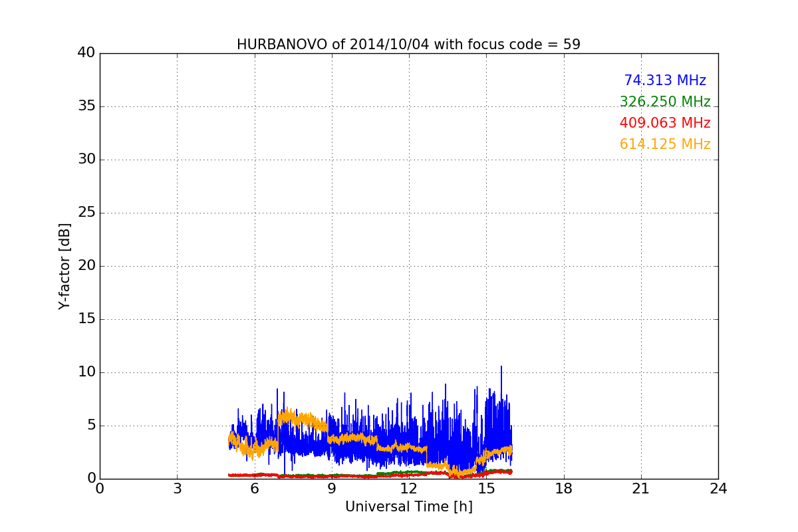This screenshot has width=798, height=532.
Task: Click y-axis tick label 30
Action: click(x=86, y=159)
